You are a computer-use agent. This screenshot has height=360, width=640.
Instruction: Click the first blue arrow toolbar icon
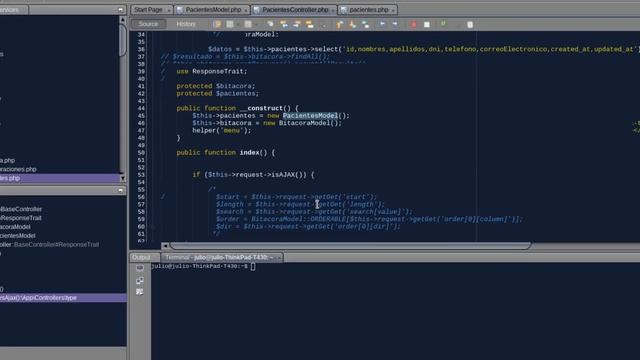coord(382,24)
